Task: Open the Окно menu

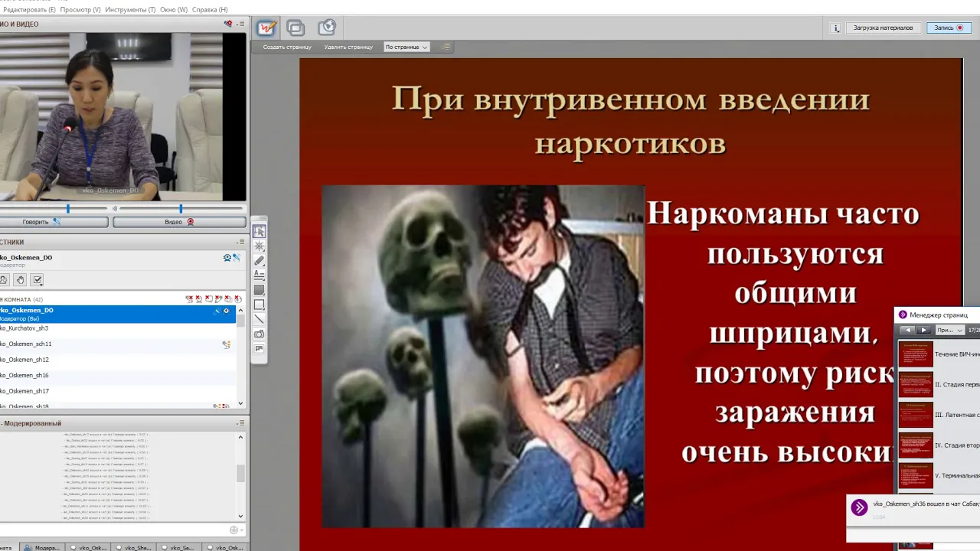Action: [x=174, y=10]
